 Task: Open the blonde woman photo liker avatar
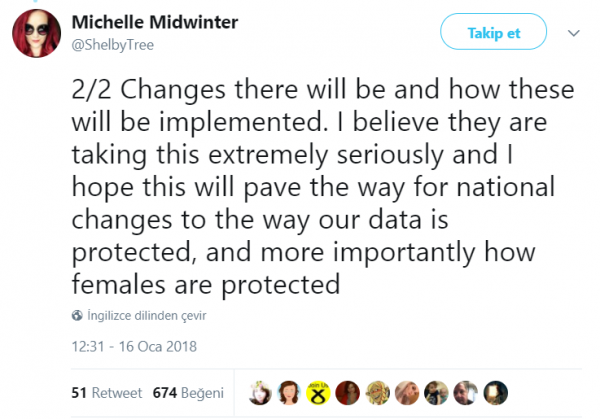pos(407,393)
